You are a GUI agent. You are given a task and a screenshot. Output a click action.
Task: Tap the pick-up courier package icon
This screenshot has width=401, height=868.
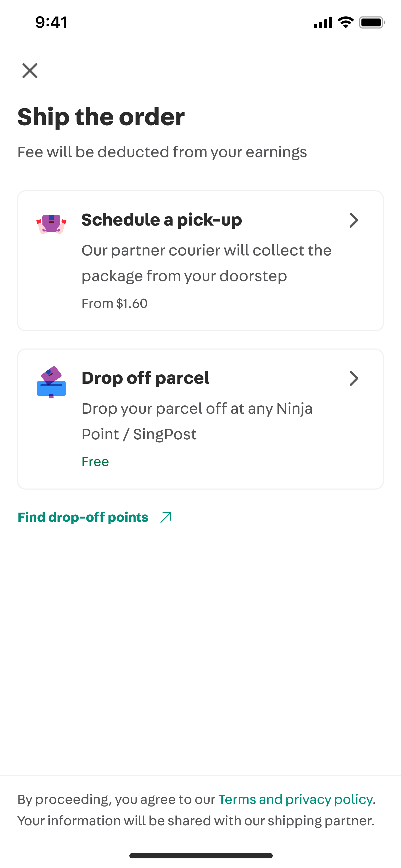tap(51, 224)
